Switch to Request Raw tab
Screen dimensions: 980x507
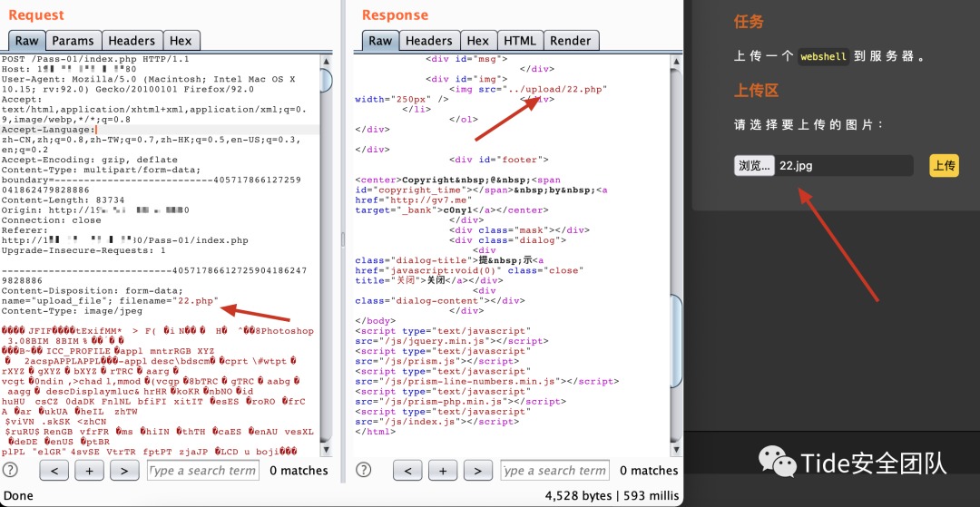point(27,41)
